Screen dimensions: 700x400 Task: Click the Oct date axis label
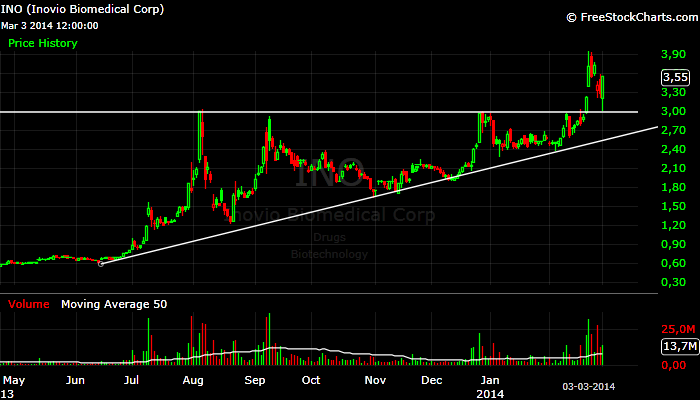(x=311, y=380)
